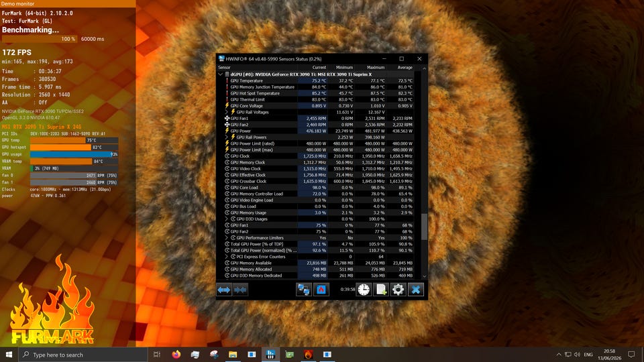
Task: Click the Average column header
Action: coord(400,67)
